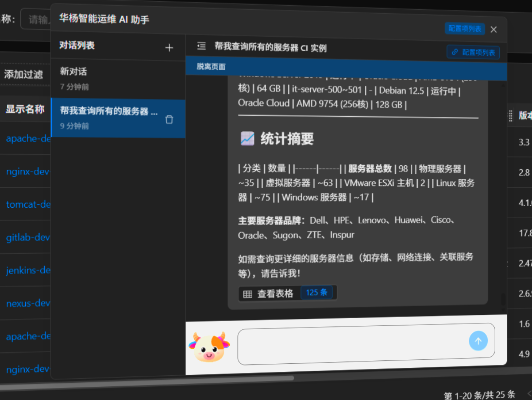This screenshot has width=532, height=400.
Task: Click 对话列表 panel title
Action: click(x=77, y=45)
